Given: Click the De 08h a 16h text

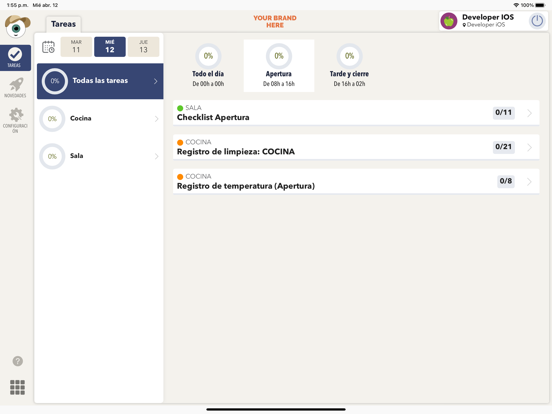Looking at the screenshot, I should pos(279,84).
